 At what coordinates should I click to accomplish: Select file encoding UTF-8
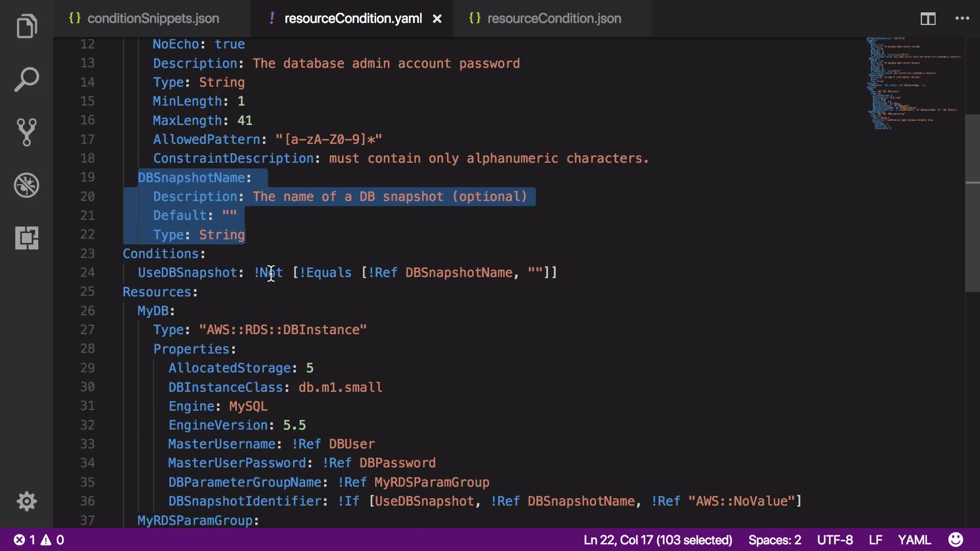point(835,540)
